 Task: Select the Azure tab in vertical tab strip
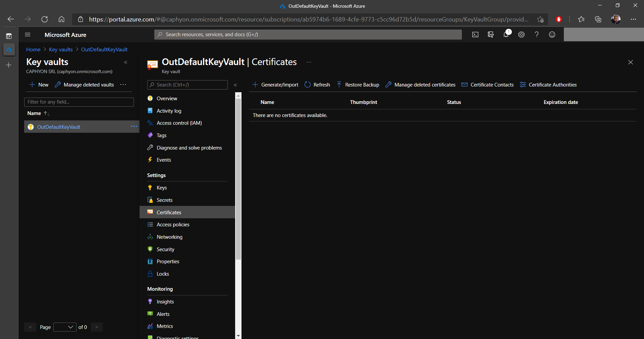(9, 50)
